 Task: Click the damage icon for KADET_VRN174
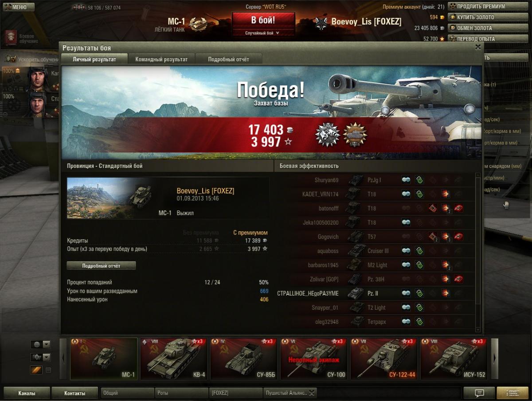coord(445,194)
